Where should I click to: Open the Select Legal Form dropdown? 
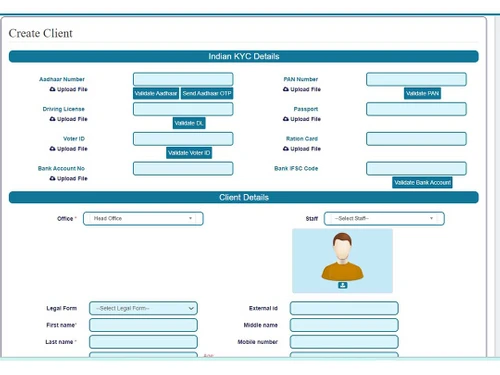click(143, 308)
